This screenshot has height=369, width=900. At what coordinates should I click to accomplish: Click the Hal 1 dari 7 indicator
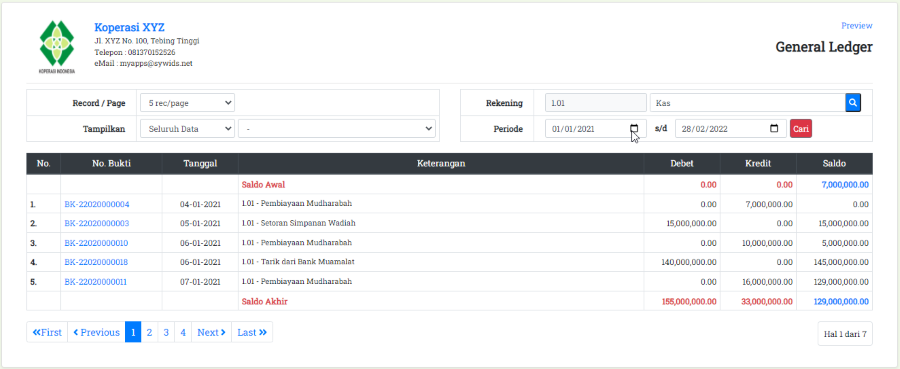(x=845, y=333)
